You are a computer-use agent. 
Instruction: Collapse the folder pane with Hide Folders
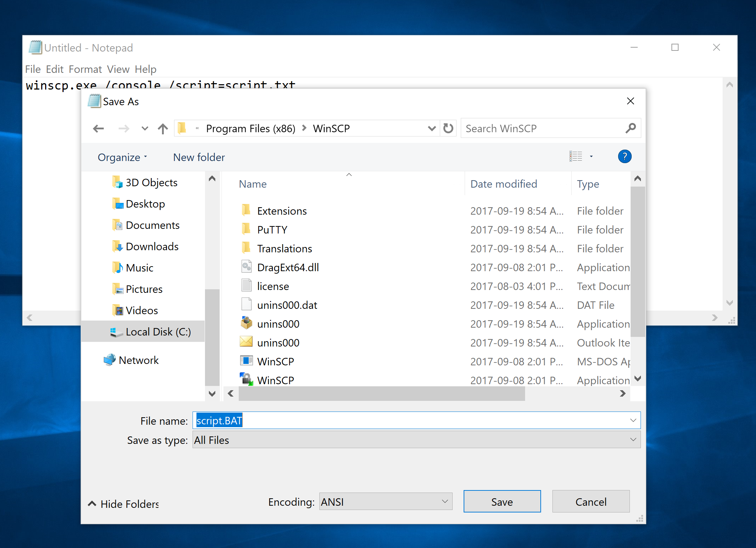(123, 504)
